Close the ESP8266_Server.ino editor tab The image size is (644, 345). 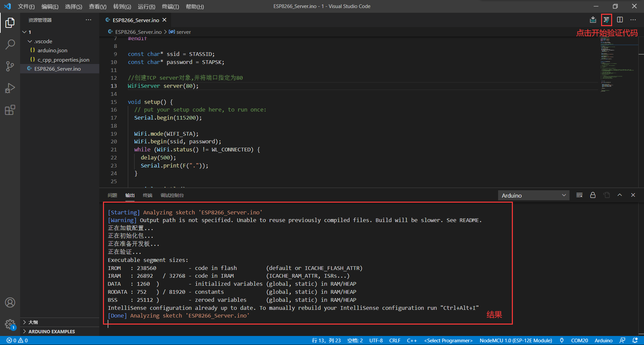tap(164, 20)
